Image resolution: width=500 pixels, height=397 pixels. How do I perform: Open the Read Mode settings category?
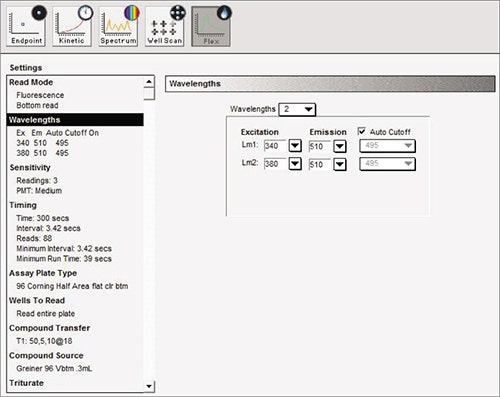coord(31,82)
